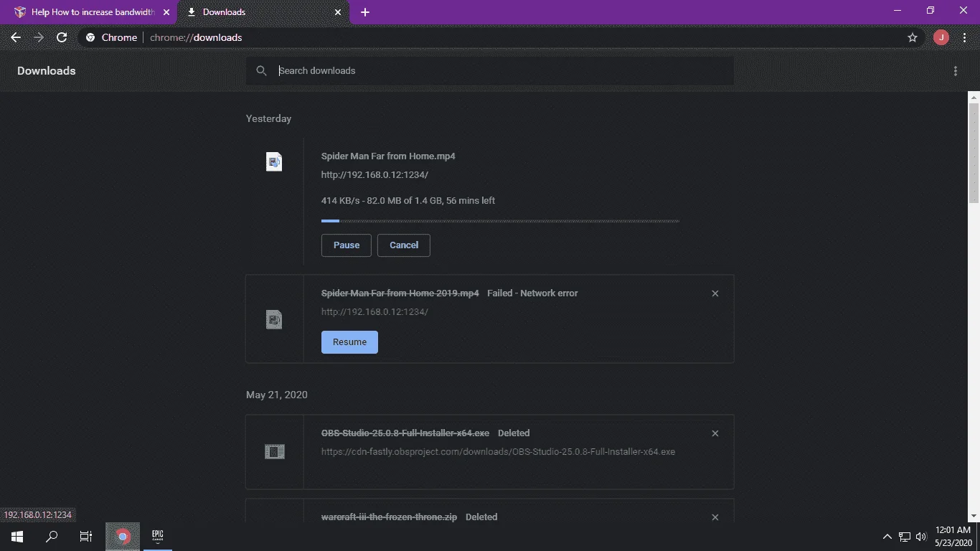Open Windows taskbar search
This screenshot has width=980, height=551.
pyautogui.click(x=52, y=536)
